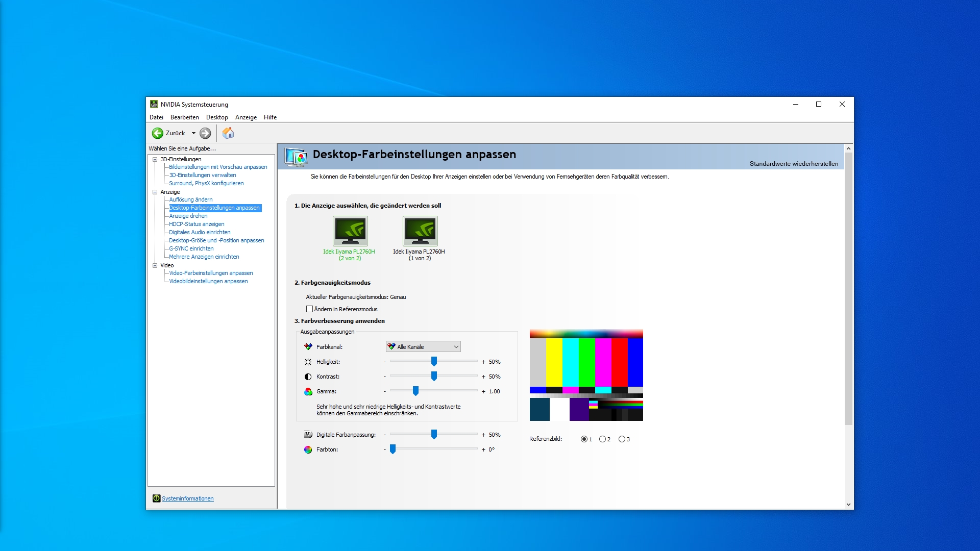
Task: Open Digitales Audio einrichten
Action: (x=200, y=232)
